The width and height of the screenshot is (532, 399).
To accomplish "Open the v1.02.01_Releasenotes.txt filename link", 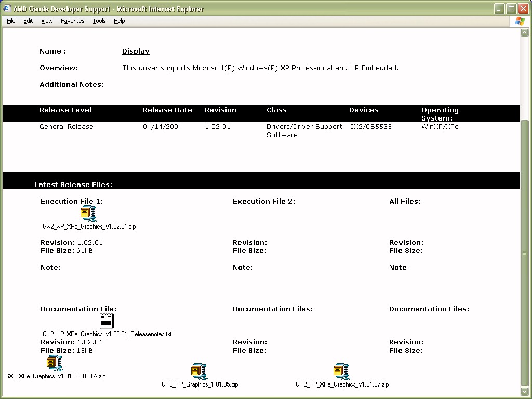I will click(x=107, y=334).
